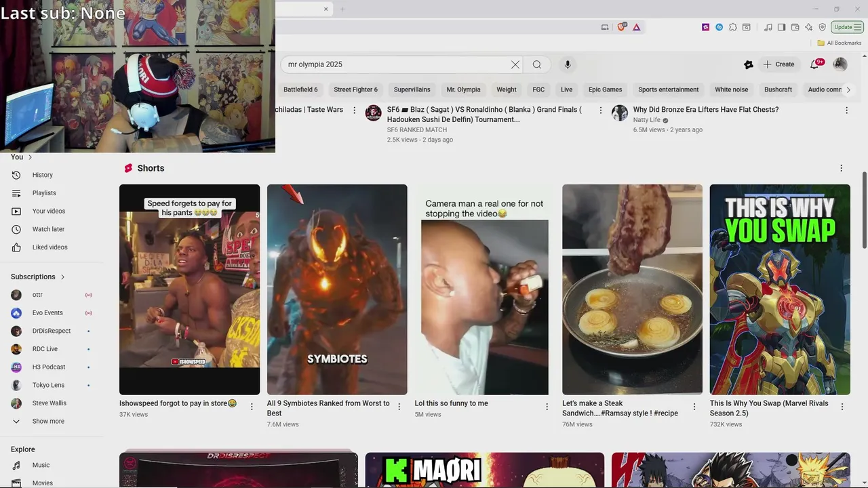Open the tab search icon in toolbar
Image resolution: width=868 pixels, height=488 pixels.
click(x=747, y=27)
